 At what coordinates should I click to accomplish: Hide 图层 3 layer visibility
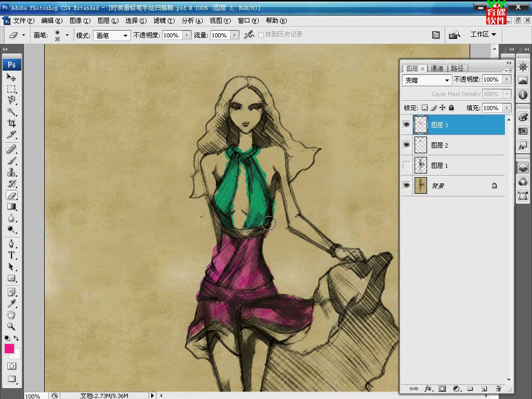tap(406, 125)
